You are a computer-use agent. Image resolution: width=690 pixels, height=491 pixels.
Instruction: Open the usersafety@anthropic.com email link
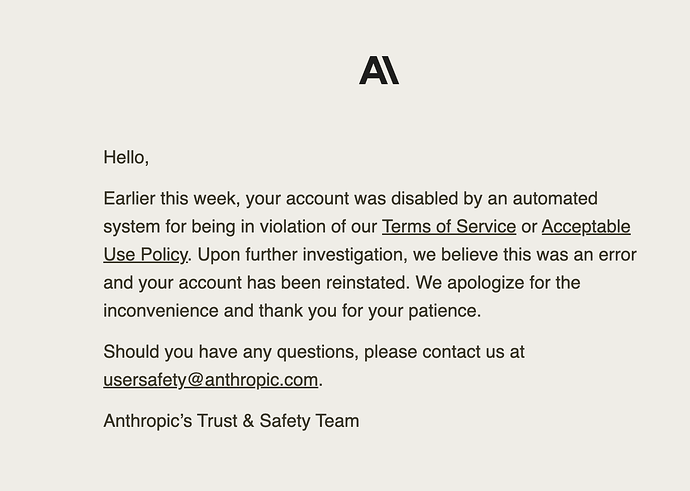(210, 380)
